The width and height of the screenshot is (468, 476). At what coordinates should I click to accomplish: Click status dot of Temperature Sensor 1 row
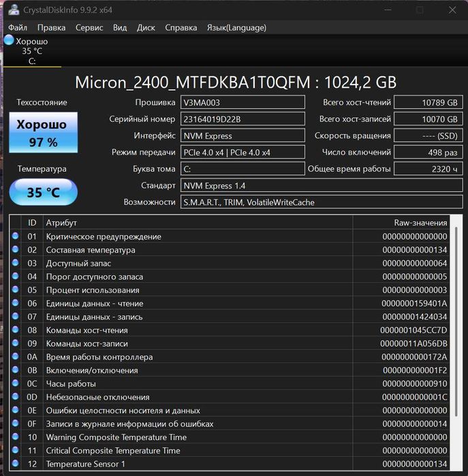tap(15, 463)
